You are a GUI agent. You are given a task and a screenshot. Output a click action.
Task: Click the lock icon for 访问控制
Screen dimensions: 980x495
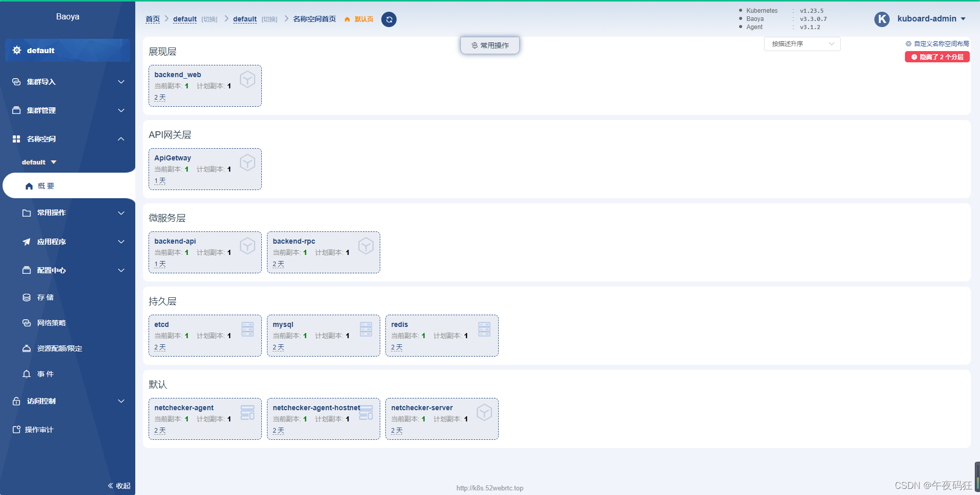(x=16, y=401)
